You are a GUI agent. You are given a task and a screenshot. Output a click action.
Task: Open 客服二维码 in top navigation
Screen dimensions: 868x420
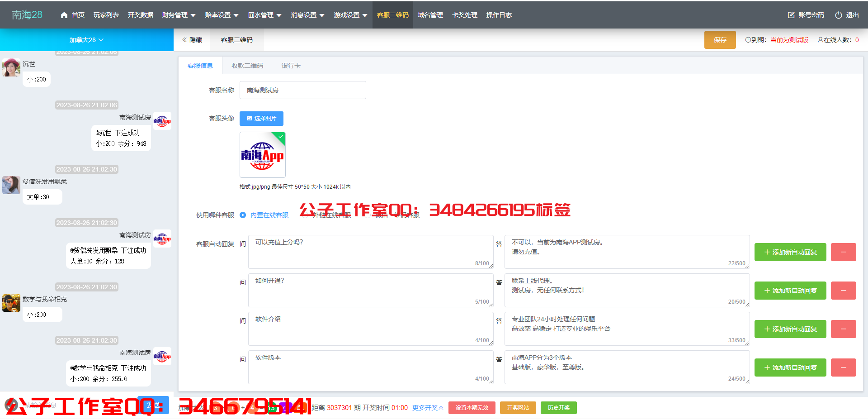pos(393,15)
